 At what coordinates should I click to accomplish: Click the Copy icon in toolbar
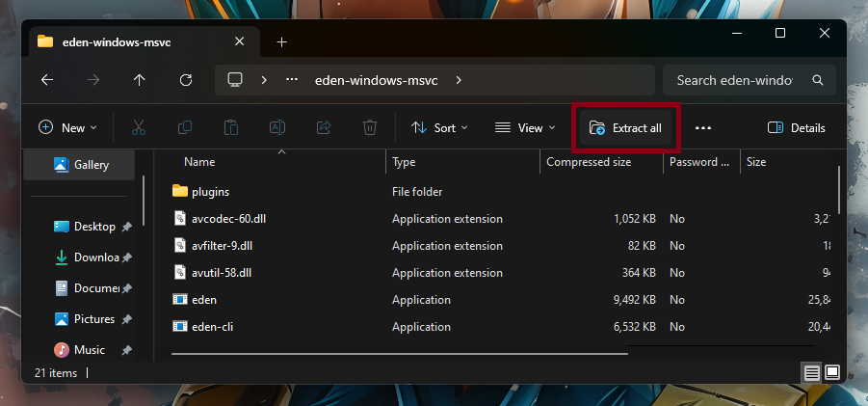[x=185, y=128]
